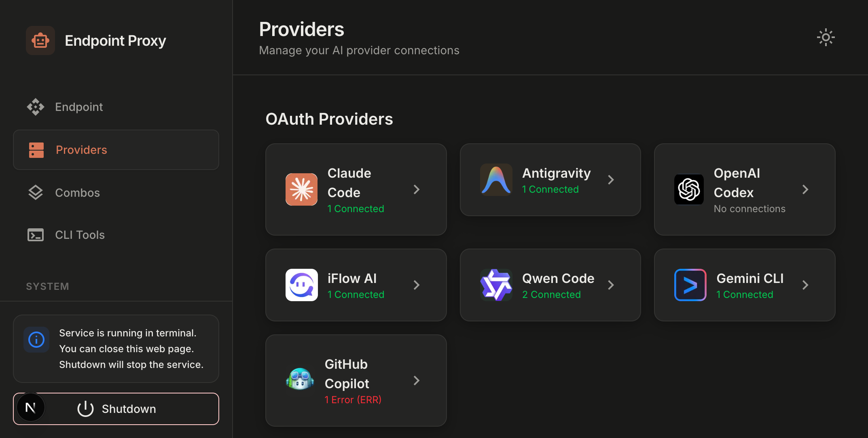Image resolution: width=868 pixels, height=438 pixels.
Task: Click the Claude Code starburst logo
Action: click(x=301, y=189)
